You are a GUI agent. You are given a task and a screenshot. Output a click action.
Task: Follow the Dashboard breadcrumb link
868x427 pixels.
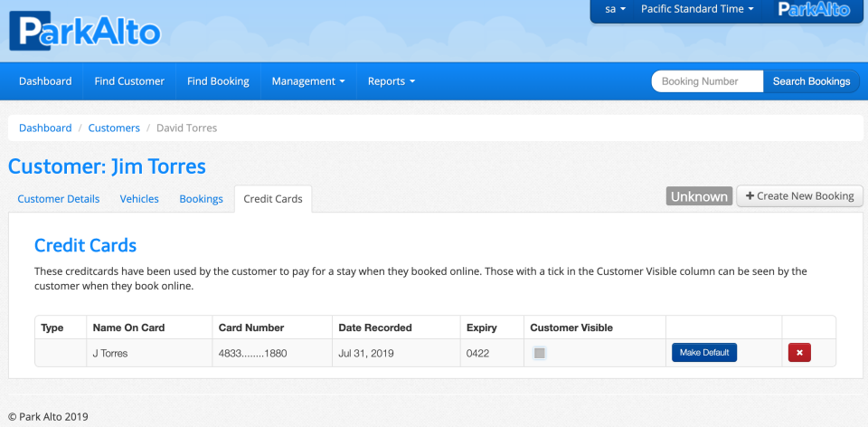click(45, 128)
